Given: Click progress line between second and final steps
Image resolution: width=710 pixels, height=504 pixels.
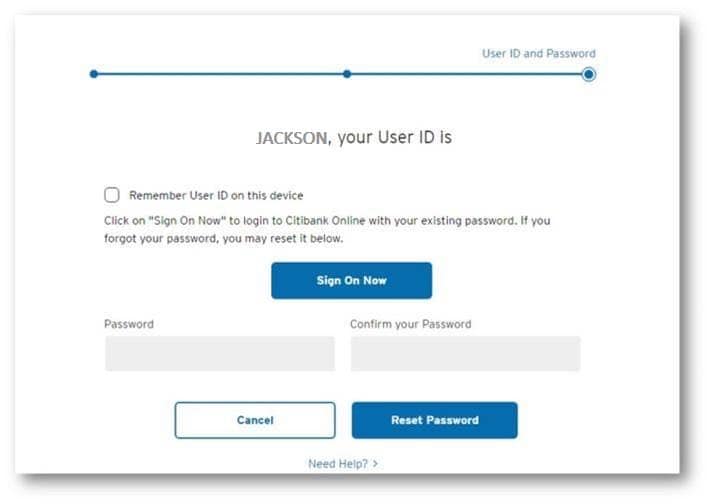Looking at the screenshot, I should point(465,74).
